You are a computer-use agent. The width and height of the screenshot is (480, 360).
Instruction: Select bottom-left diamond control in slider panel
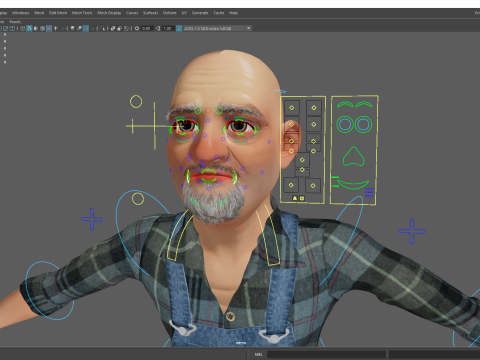[291, 185]
